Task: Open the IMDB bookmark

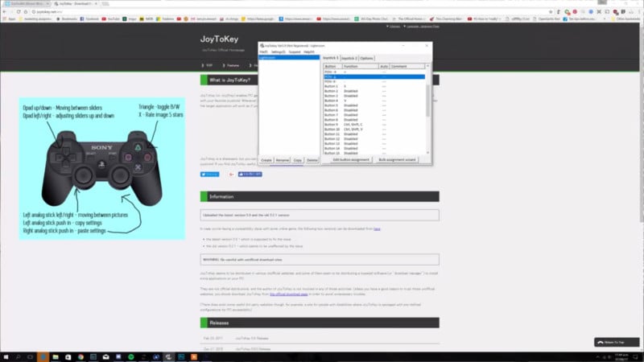Action: [x=147, y=19]
